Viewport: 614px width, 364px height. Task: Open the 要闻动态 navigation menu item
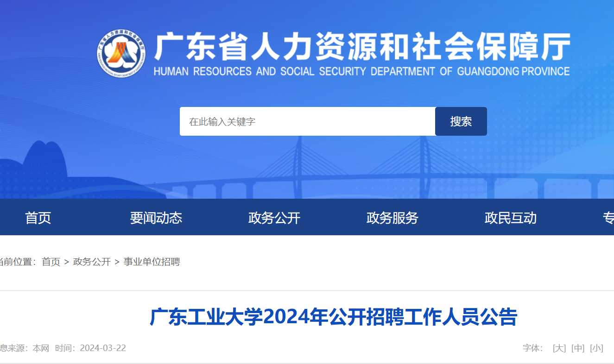pos(156,218)
